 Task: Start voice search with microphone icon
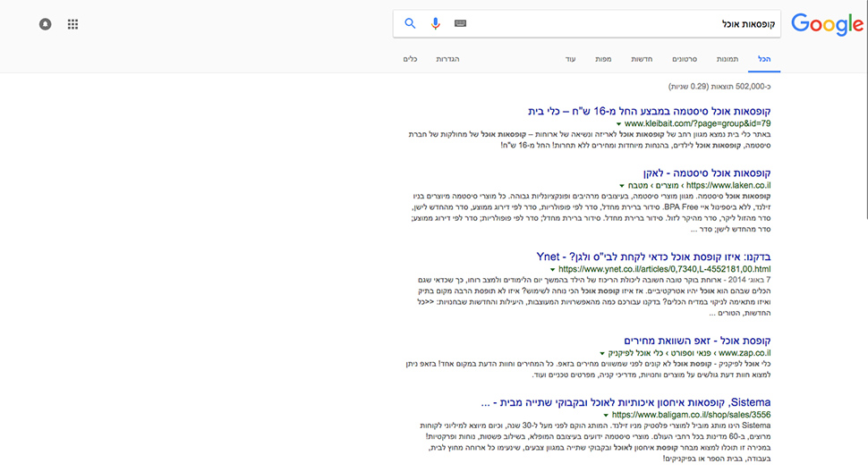[436, 23]
